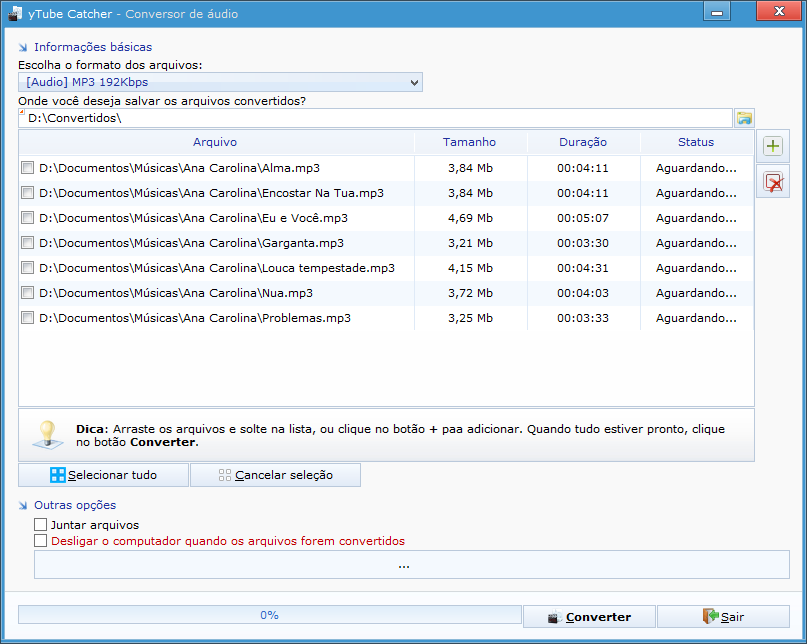
Task: Click the Informações básicas section heading
Action: [93, 47]
